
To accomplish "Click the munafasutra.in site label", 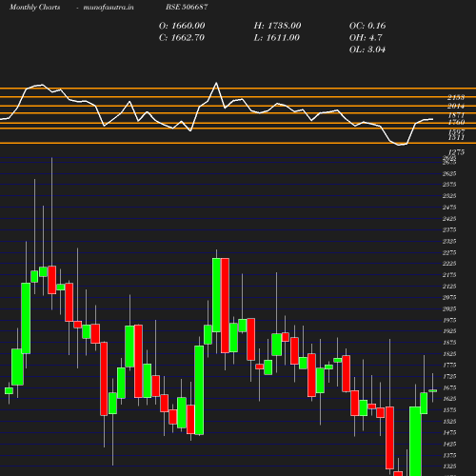I will tap(109, 7).
